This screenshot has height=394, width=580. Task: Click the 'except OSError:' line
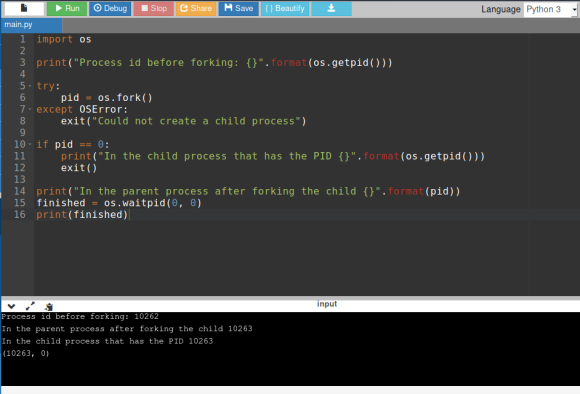coord(82,110)
